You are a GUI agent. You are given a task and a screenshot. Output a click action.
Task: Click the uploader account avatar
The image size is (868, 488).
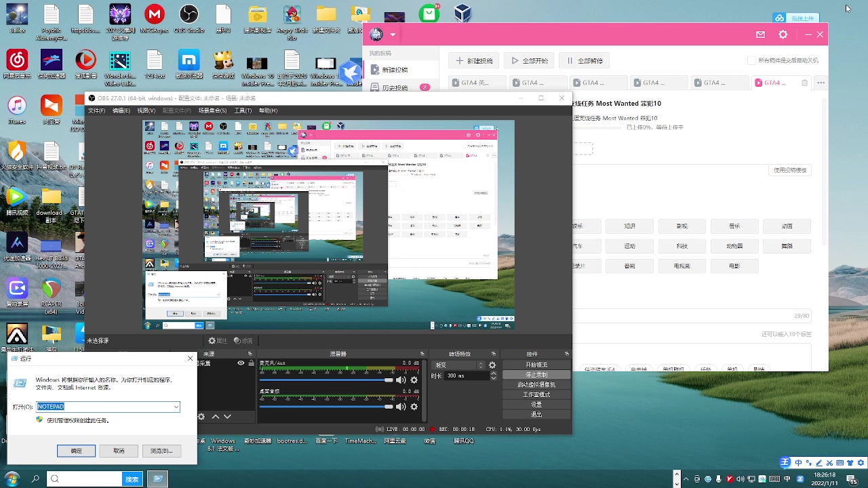376,35
